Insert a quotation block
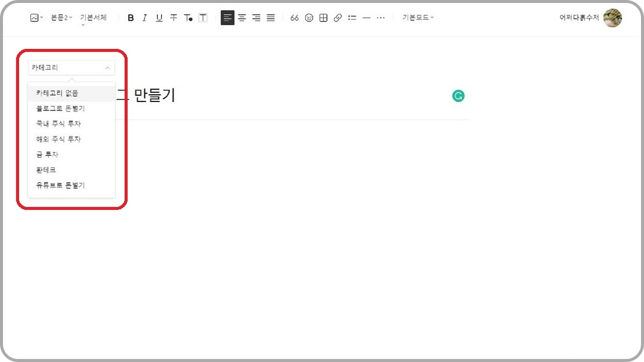The image size is (644, 362). [294, 18]
